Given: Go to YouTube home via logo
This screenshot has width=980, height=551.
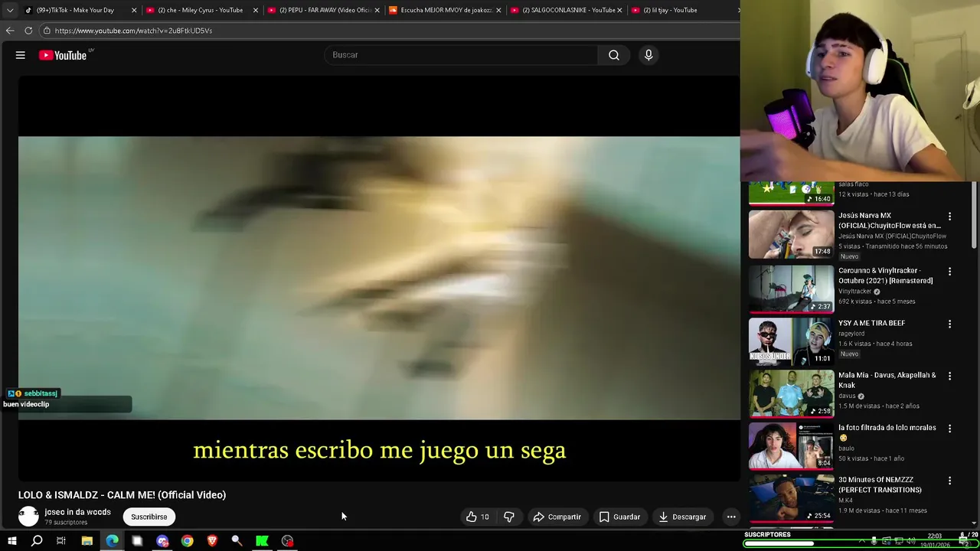Looking at the screenshot, I should pyautogui.click(x=63, y=55).
